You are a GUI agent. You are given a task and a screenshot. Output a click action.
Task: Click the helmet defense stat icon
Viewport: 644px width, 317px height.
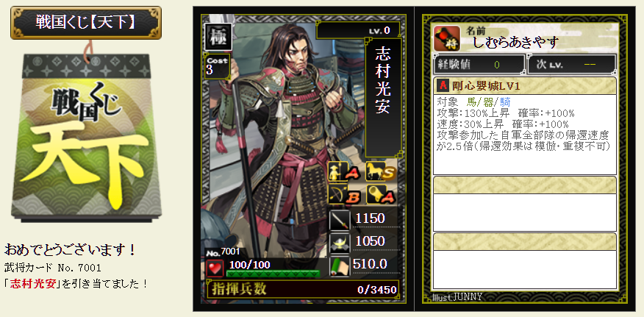click(340, 242)
